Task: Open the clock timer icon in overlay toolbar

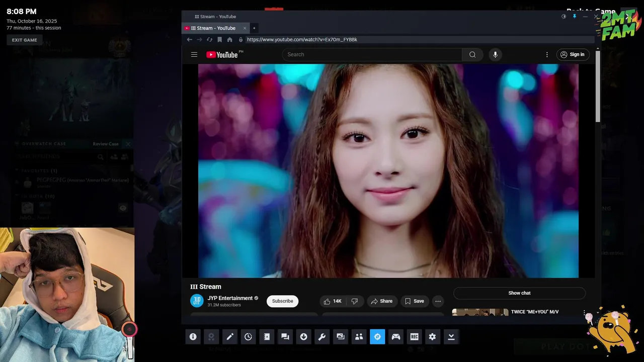Action: 248,337
